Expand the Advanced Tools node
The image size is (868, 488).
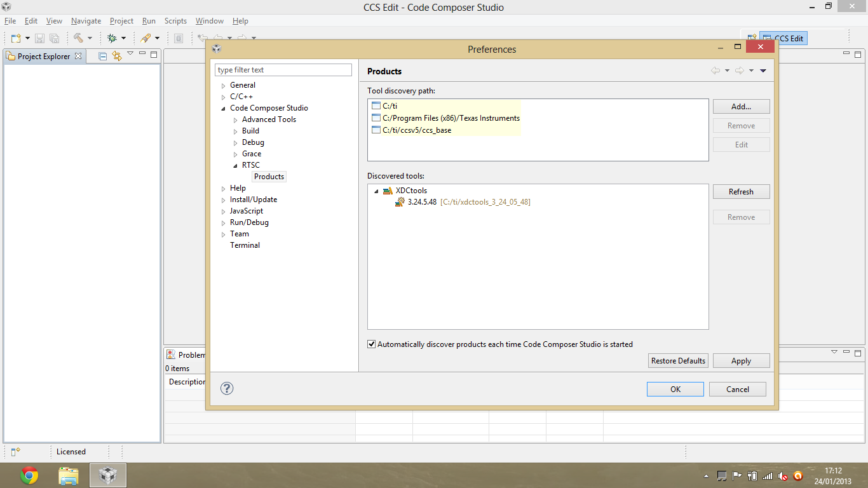[x=236, y=119]
